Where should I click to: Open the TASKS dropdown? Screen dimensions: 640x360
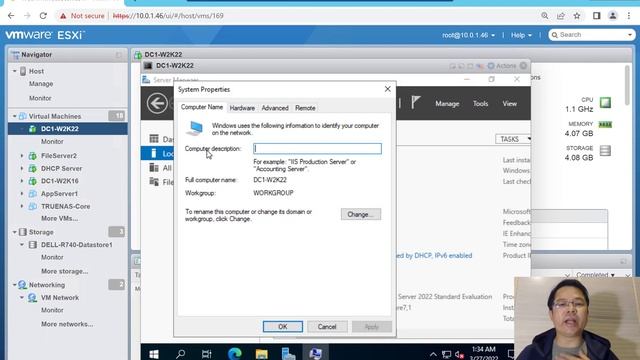[513, 139]
